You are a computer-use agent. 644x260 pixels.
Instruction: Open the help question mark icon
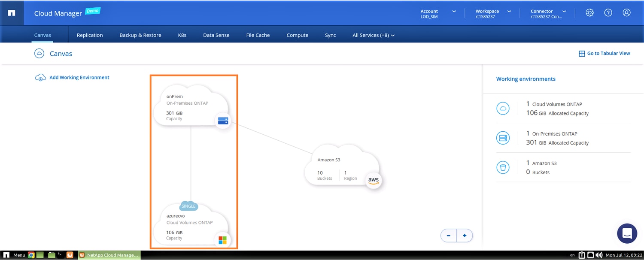pyautogui.click(x=608, y=12)
